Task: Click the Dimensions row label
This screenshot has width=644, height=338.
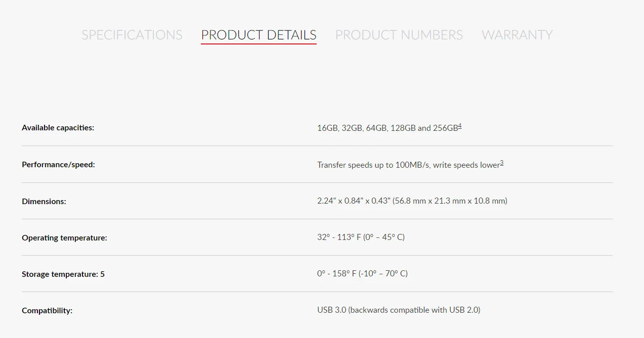Action: point(44,201)
